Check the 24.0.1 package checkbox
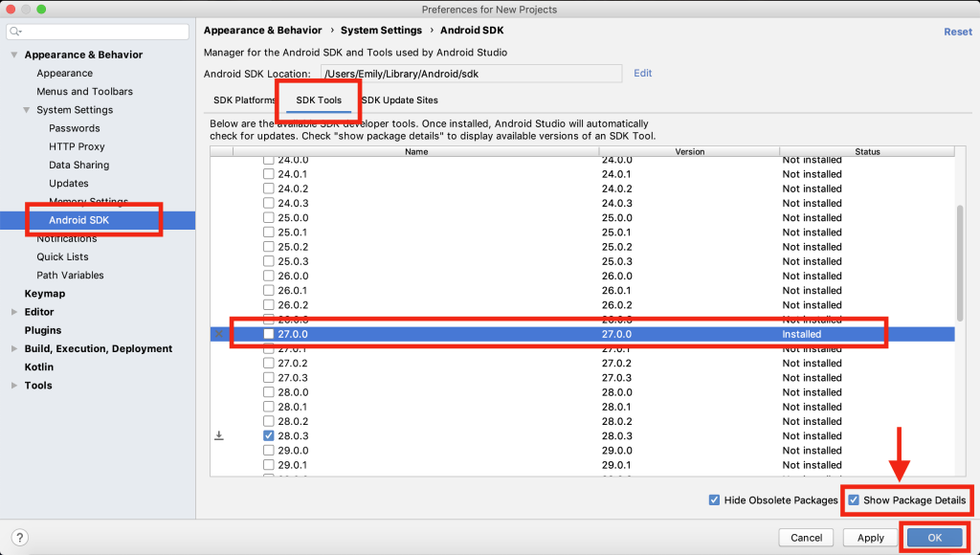 point(268,174)
